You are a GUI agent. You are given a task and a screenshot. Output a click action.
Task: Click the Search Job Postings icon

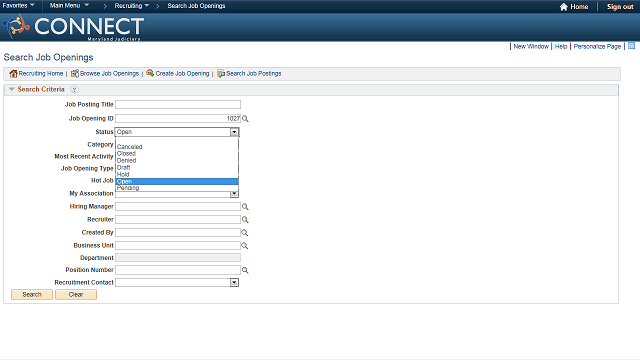click(221, 73)
